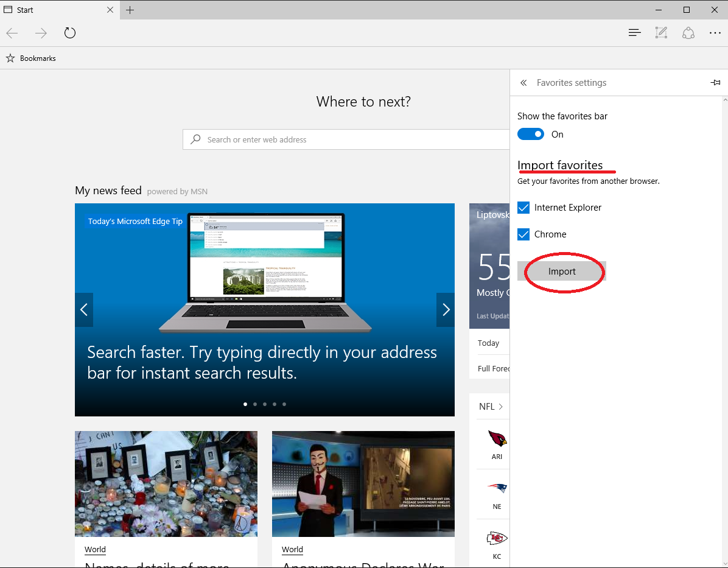Select the Start tab

pos(60,10)
